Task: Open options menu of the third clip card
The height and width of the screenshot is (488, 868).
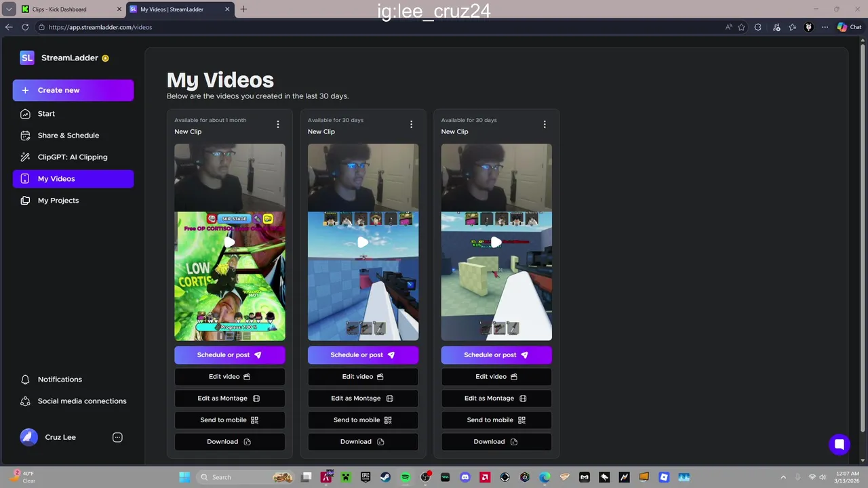Action: click(x=545, y=124)
